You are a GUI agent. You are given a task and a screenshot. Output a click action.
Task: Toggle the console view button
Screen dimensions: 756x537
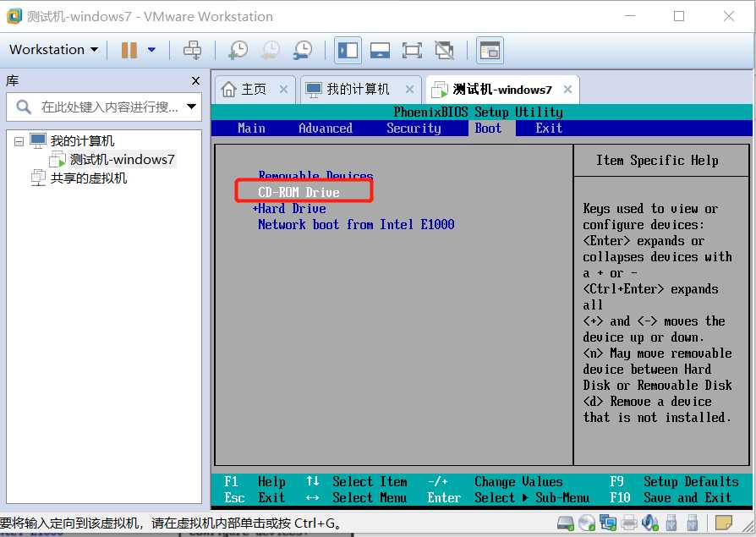coord(490,50)
